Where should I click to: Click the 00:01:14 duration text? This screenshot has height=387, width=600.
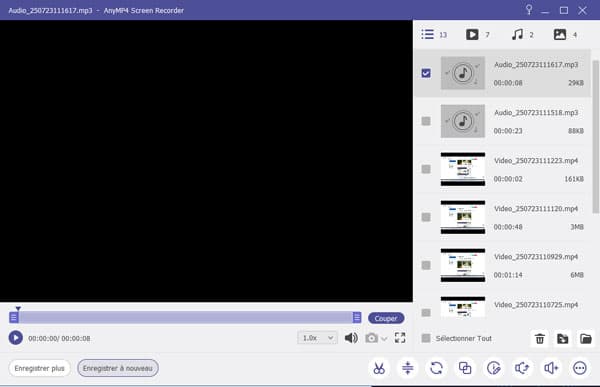[508, 275]
